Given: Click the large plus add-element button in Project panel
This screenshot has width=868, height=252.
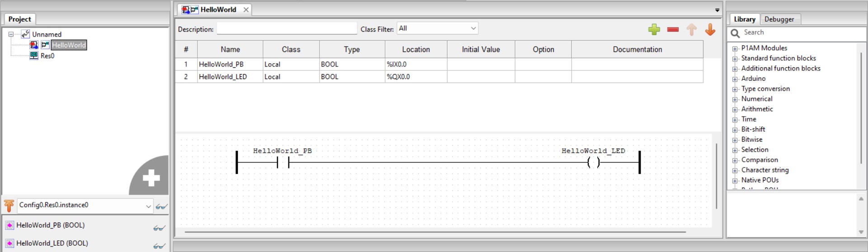Looking at the screenshot, I should coord(151,178).
